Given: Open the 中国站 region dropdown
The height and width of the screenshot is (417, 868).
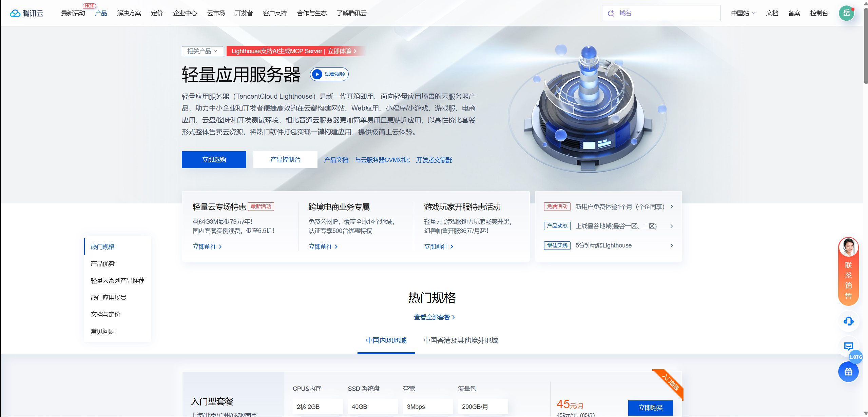Looking at the screenshot, I should [743, 13].
